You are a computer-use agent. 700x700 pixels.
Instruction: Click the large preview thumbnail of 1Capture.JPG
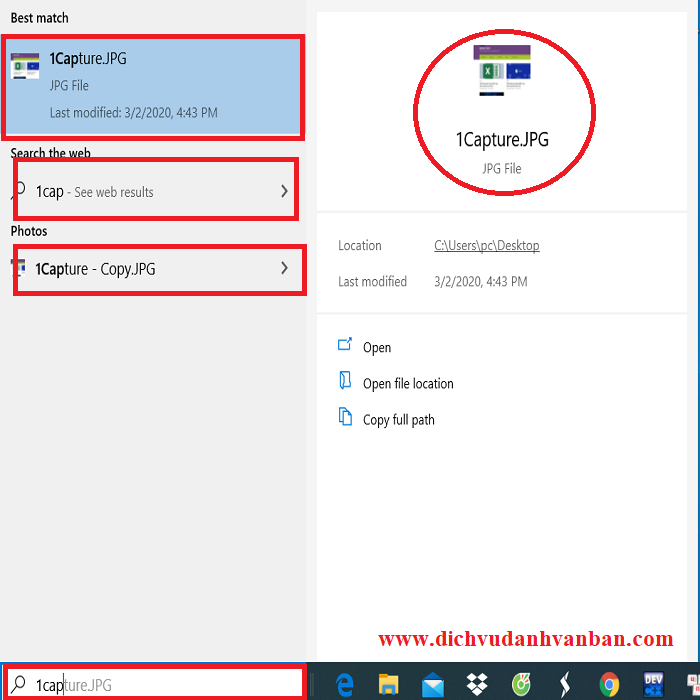(502, 70)
